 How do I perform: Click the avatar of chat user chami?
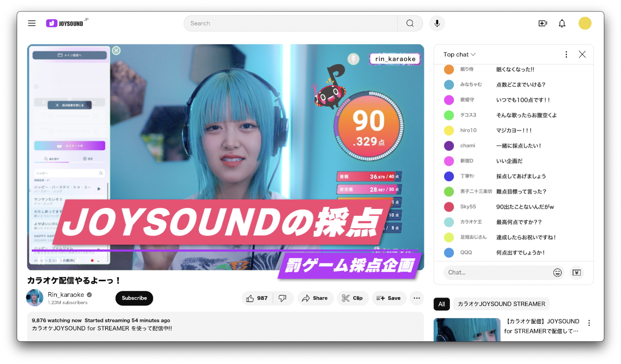tap(449, 146)
